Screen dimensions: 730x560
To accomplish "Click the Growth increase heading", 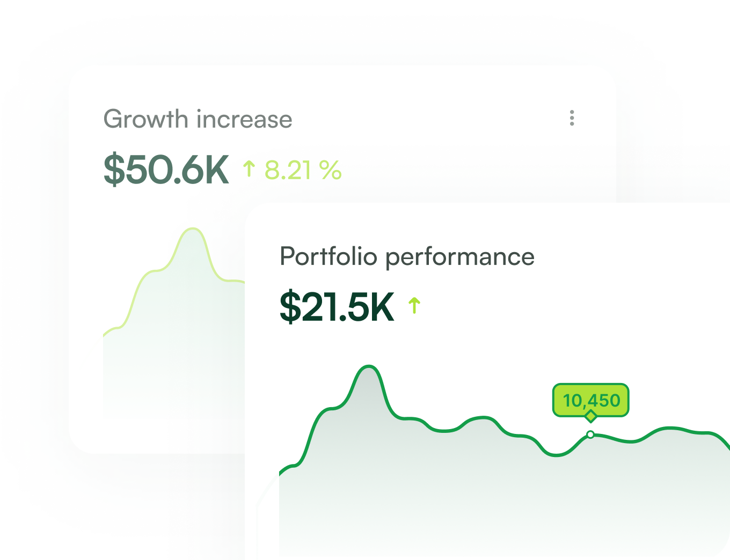I will [198, 119].
